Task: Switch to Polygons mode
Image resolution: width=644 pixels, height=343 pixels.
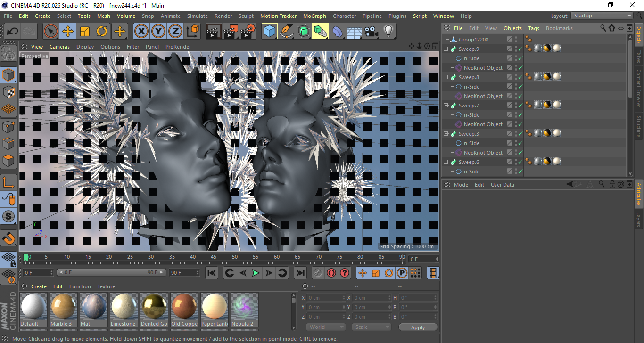Action: [x=9, y=161]
